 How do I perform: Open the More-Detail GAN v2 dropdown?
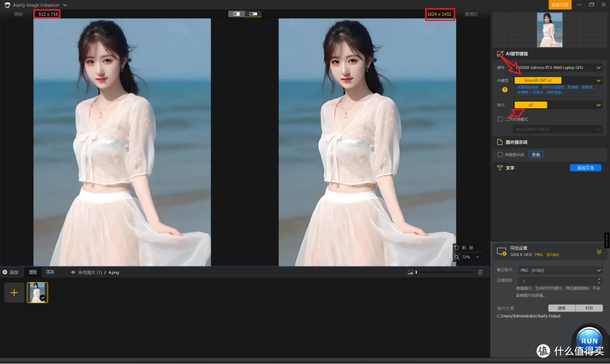tap(558, 129)
